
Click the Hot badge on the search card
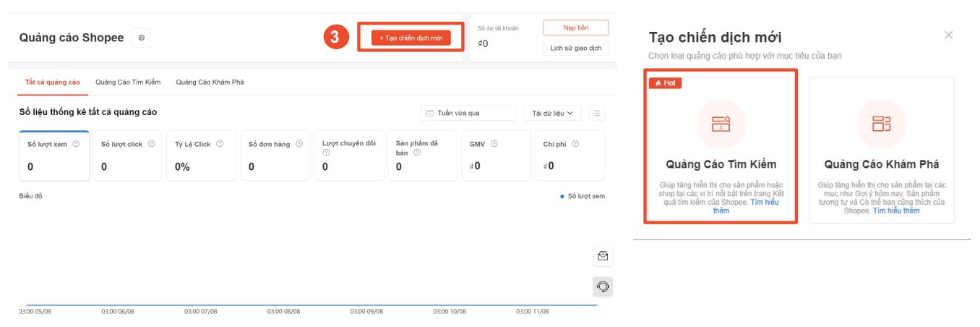click(666, 83)
